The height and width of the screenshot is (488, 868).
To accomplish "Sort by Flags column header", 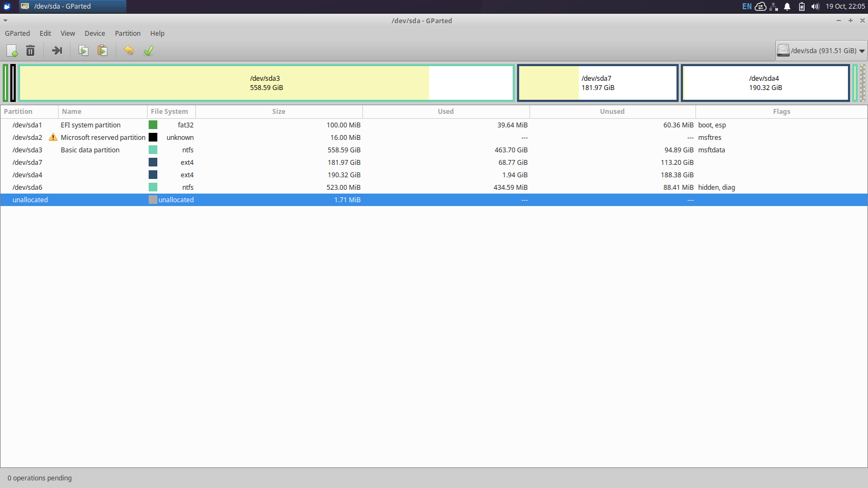I will [782, 111].
